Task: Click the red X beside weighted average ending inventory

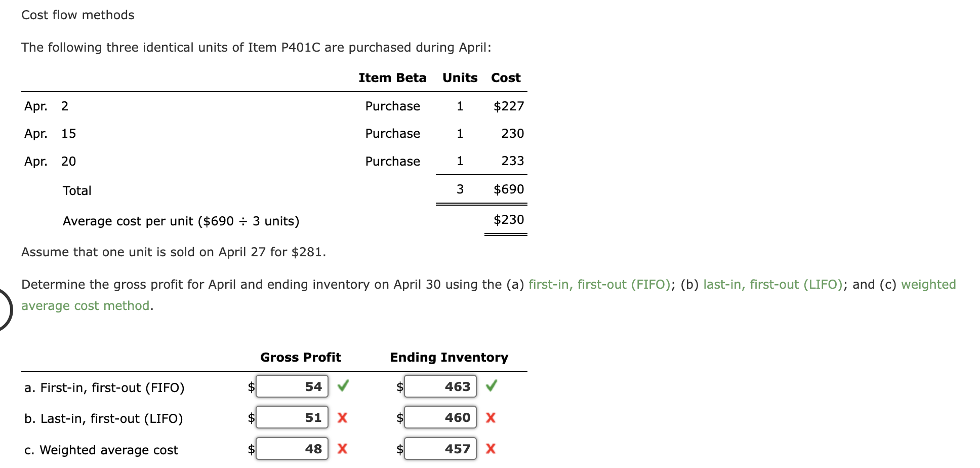Action: tap(491, 449)
